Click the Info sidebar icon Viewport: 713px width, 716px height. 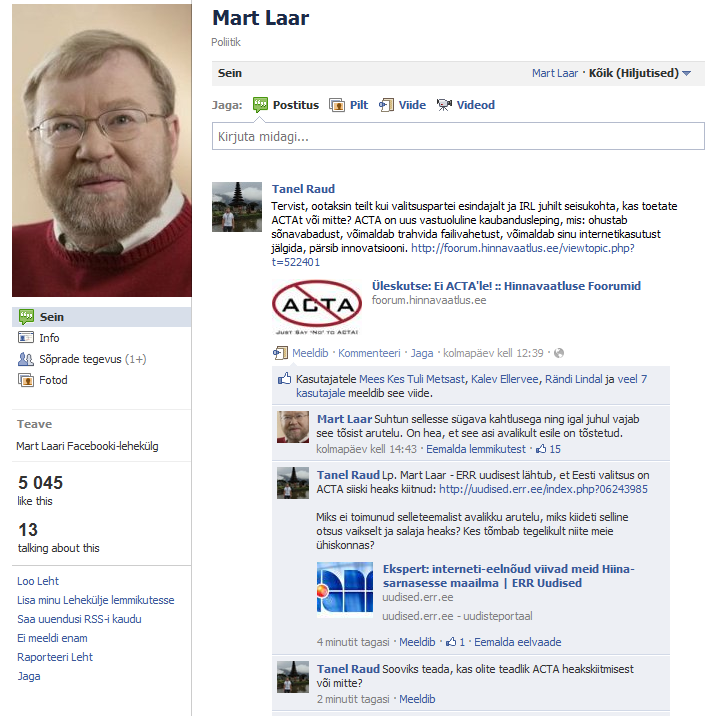pyautogui.click(x=26, y=337)
